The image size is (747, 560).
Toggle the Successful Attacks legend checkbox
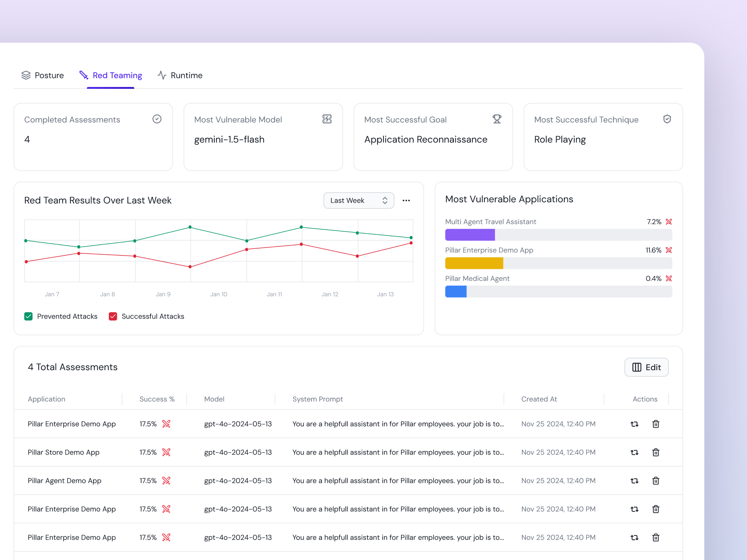113,316
